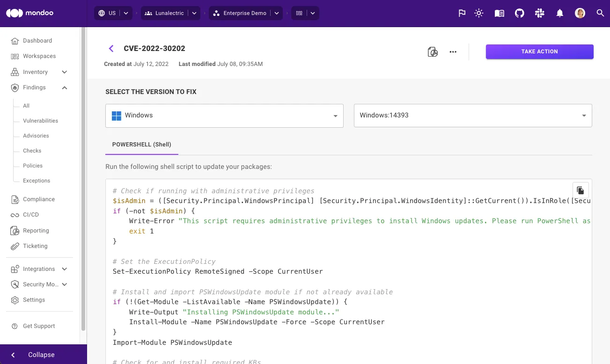Click the Inventory icon in sidebar
The width and height of the screenshot is (610, 364).
[x=15, y=72]
